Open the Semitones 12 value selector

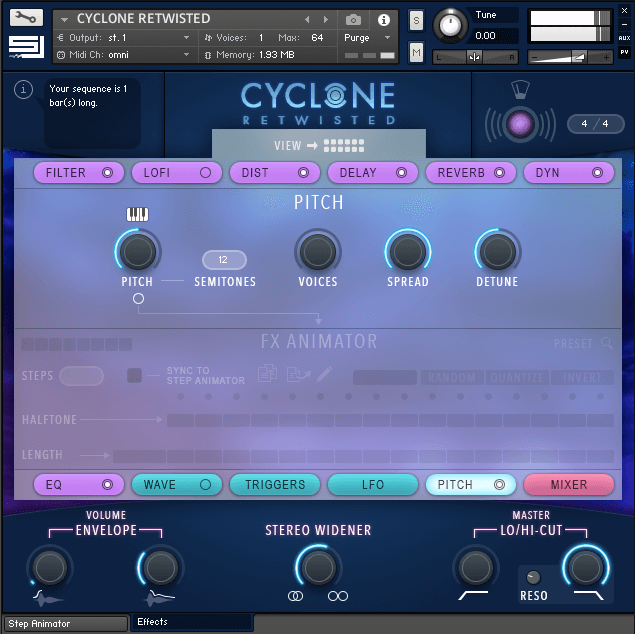224,260
